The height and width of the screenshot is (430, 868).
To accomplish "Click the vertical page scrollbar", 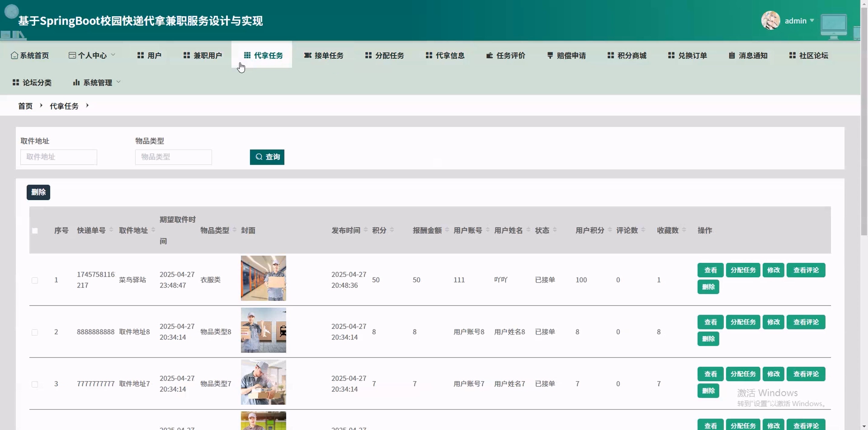I will (864, 121).
